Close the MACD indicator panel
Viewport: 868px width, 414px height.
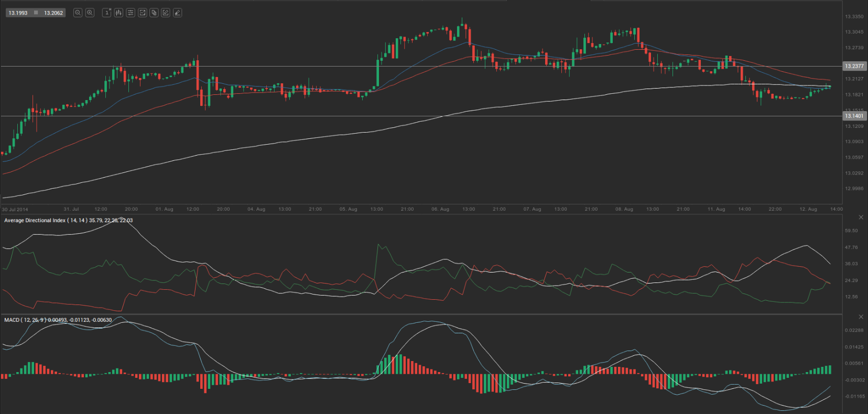click(x=861, y=317)
